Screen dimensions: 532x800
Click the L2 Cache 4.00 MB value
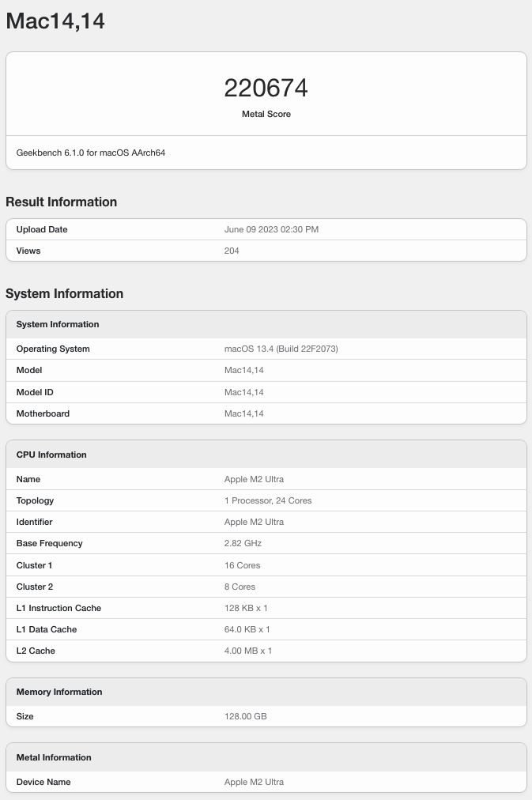[248, 651]
